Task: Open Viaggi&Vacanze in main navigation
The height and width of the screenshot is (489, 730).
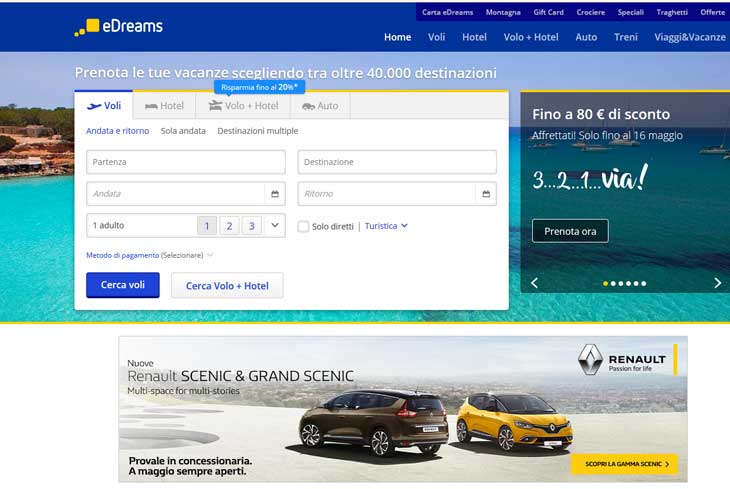Action: coord(690,37)
